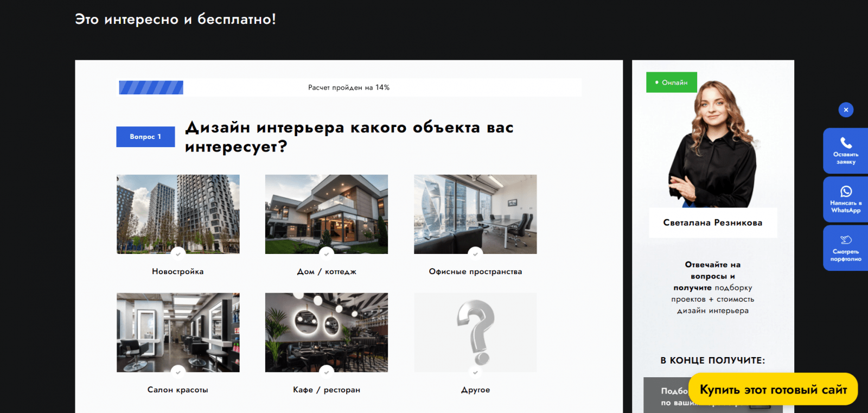The width and height of the screenshot is (868, 413).
Task: Pick the cafe restaurant interior photo
Action: pyautogui.click(x=327, y=331)
